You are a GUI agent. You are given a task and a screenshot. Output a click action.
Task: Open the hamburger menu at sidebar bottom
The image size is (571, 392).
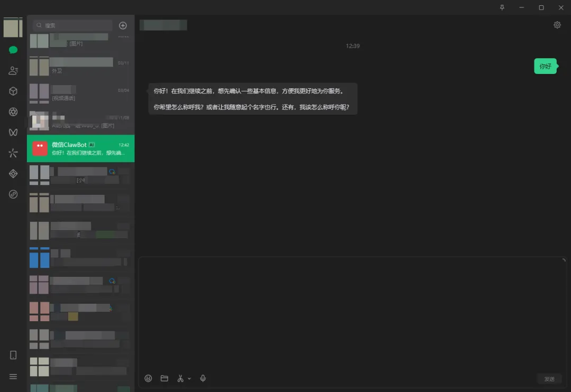(13, 376)
